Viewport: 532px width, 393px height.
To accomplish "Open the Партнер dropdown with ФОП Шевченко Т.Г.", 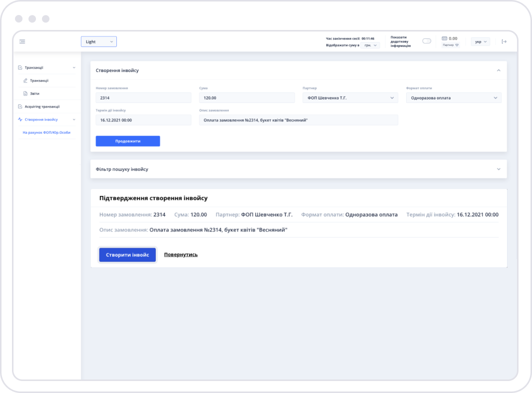I will tap(350, 98).
